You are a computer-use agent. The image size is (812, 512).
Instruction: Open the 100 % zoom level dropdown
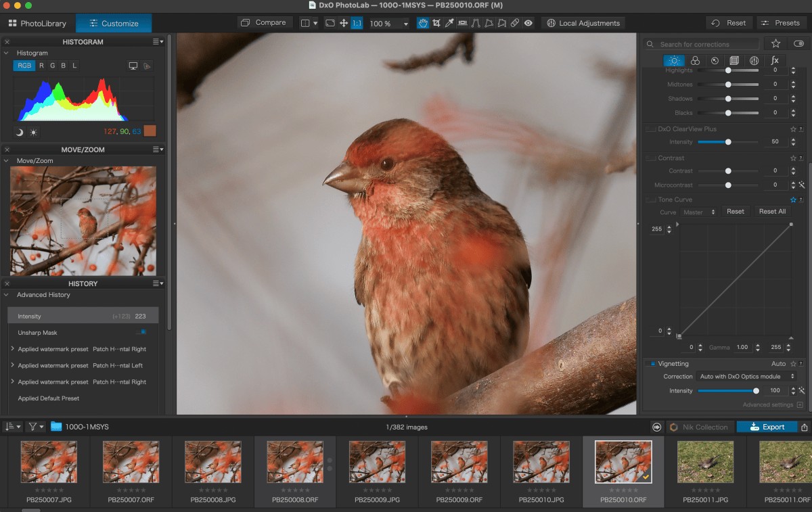click(x=387, y=23)
